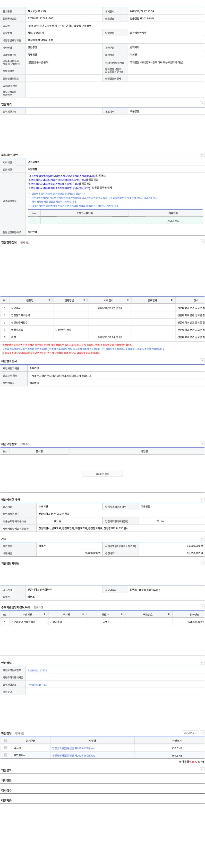Open 제안요청서(선문산단 제2025-15호).hwp file link
205x868 pixels.
pyautogui.click(x=74, y=755)
